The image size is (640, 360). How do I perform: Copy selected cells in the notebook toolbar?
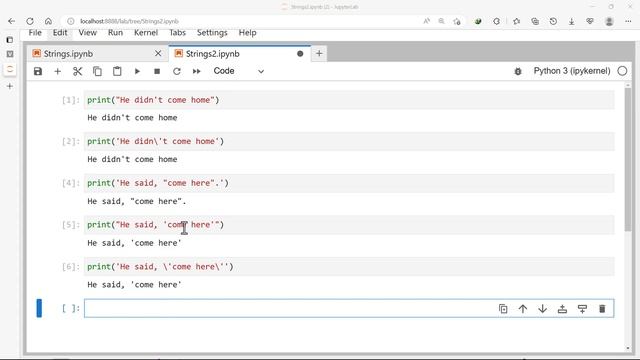pyautogui.click(x=97, y=71)
